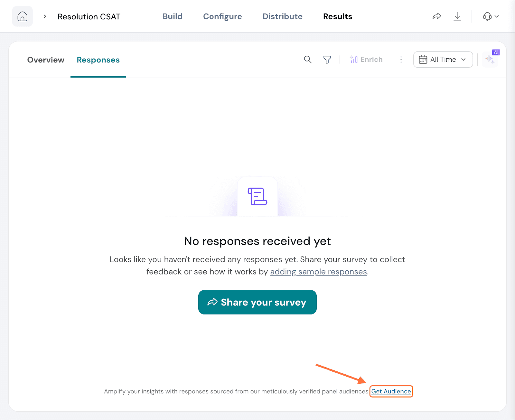Open the Results section
The image size is (515, 420).
click(x=337, y=16)
